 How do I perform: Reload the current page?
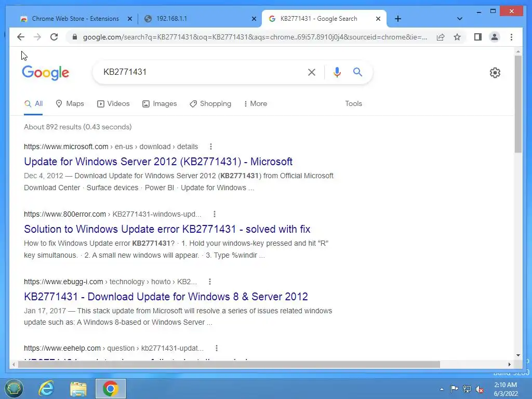point(54,37)
